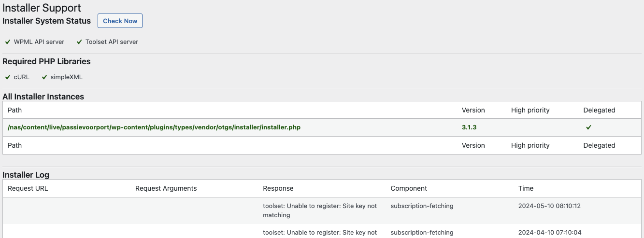Click the Installer System Status heading
The width and height of the screenshot is (644, 238).
click(x=47, y=21)
